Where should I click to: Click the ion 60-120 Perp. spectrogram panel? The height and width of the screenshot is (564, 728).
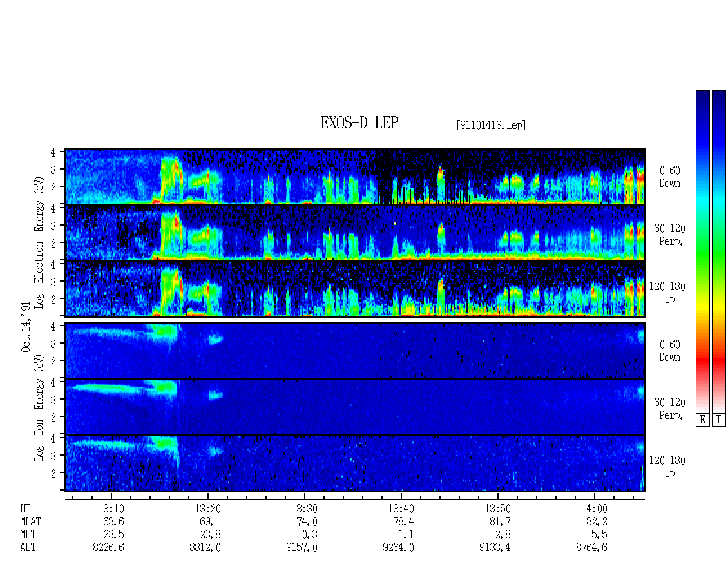click(355, 407)
